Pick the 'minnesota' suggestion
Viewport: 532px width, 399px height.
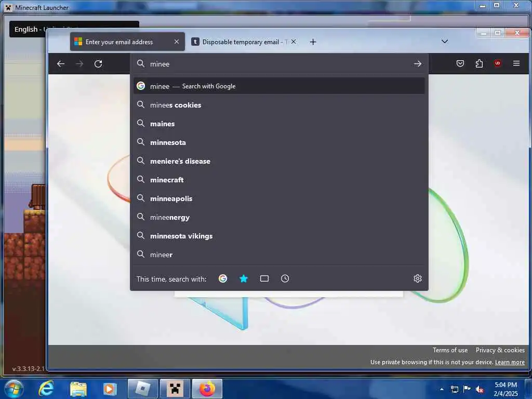279,142
